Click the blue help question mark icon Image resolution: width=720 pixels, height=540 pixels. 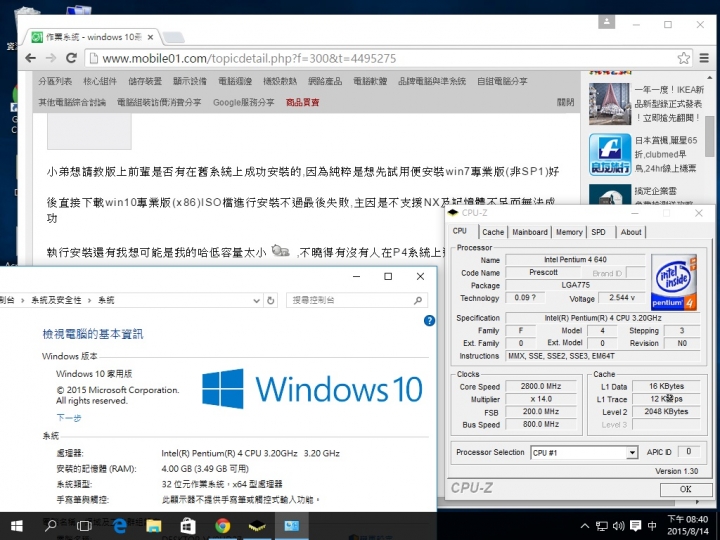[429, 321]
